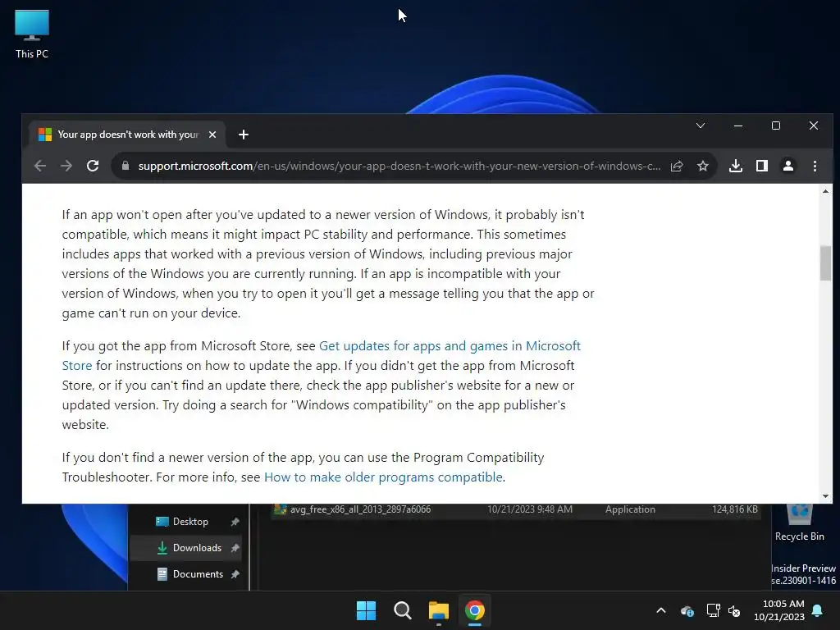
Task: Select Downloads in File Explorer sidebar
Action: coord(185,547)
